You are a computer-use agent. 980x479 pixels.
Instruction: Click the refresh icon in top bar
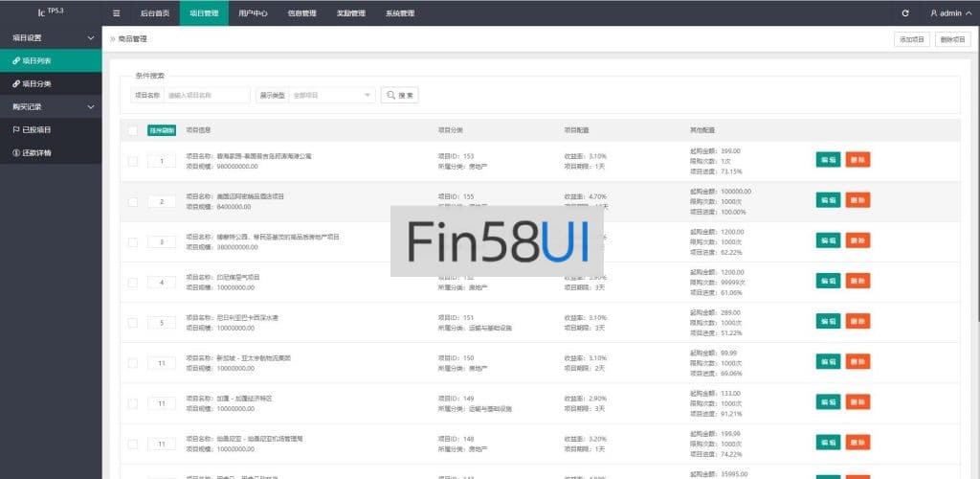pyautogui.click(x=905, y=13)
